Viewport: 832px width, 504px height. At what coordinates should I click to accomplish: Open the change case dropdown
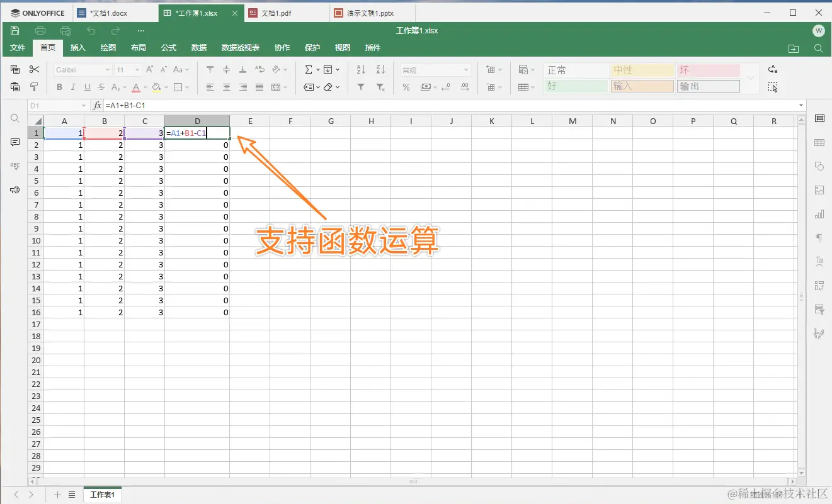181,69
